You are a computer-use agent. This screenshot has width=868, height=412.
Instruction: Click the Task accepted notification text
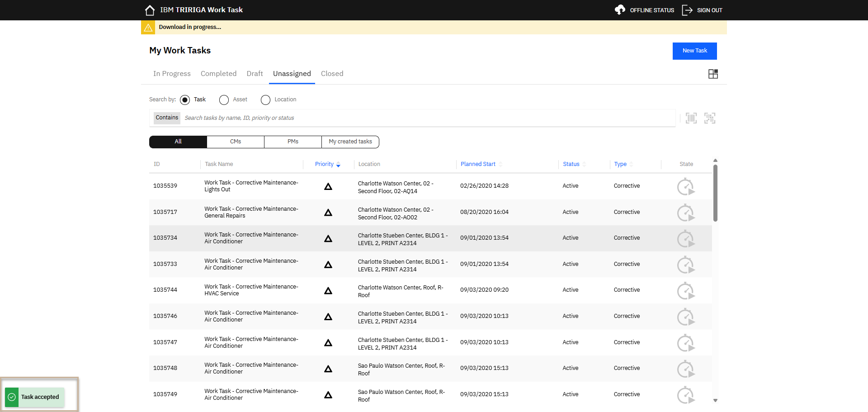pos(40,397)
